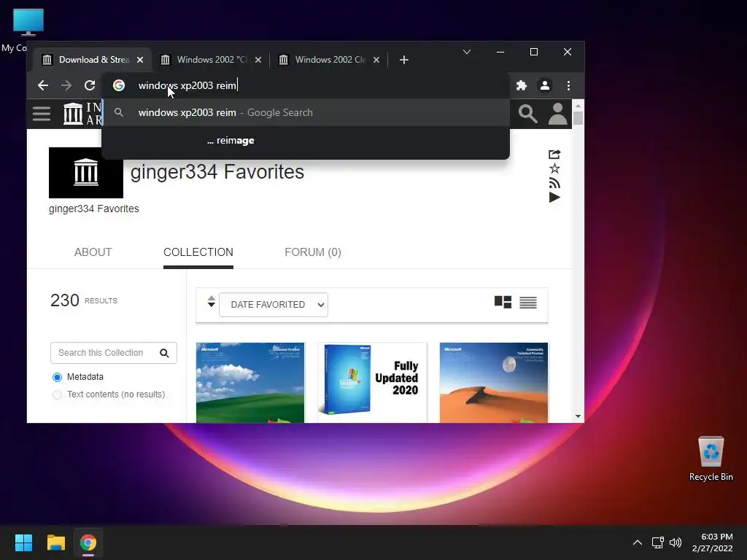This screenshot has width=747, height=560.
Task: Click the share icon for the collection
Action: [x=554, y=155]
